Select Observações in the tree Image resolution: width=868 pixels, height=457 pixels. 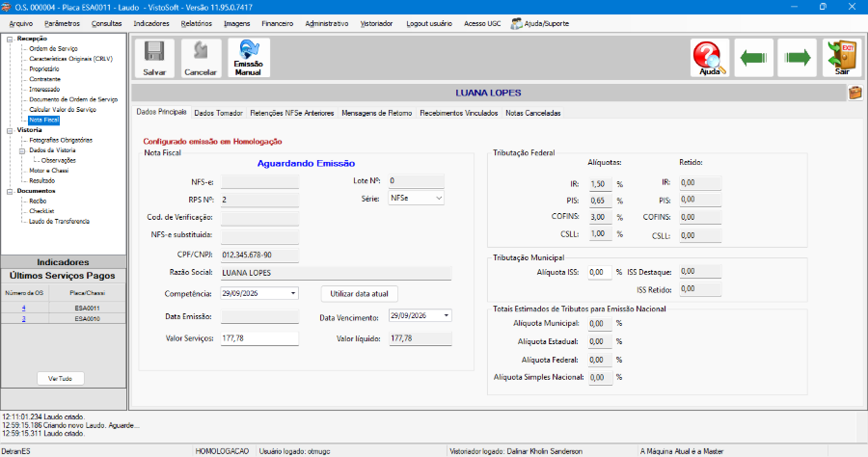(x=58, y=160)
